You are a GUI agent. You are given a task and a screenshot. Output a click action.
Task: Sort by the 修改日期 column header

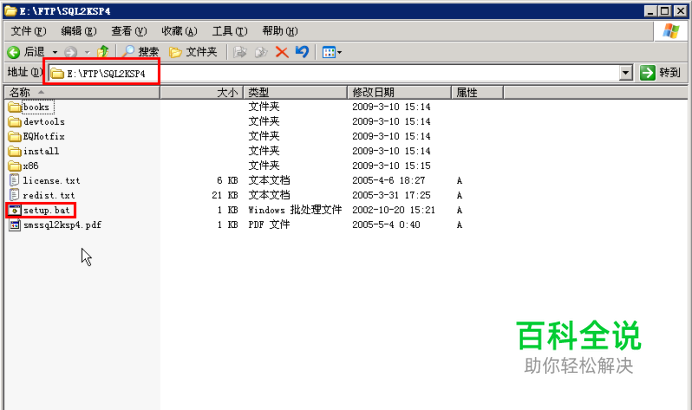(399, 92)
